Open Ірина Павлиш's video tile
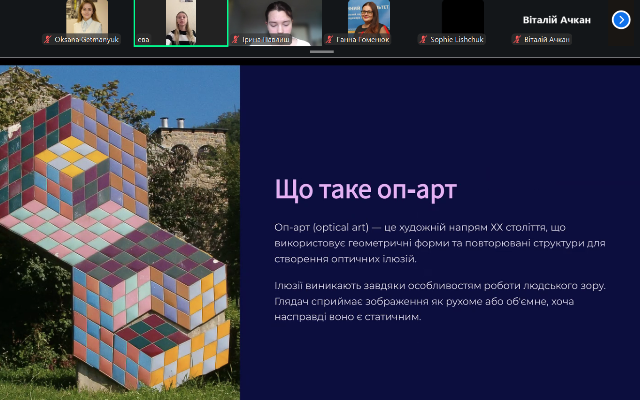This screenshot has width=640, height=400. [274, 18]
